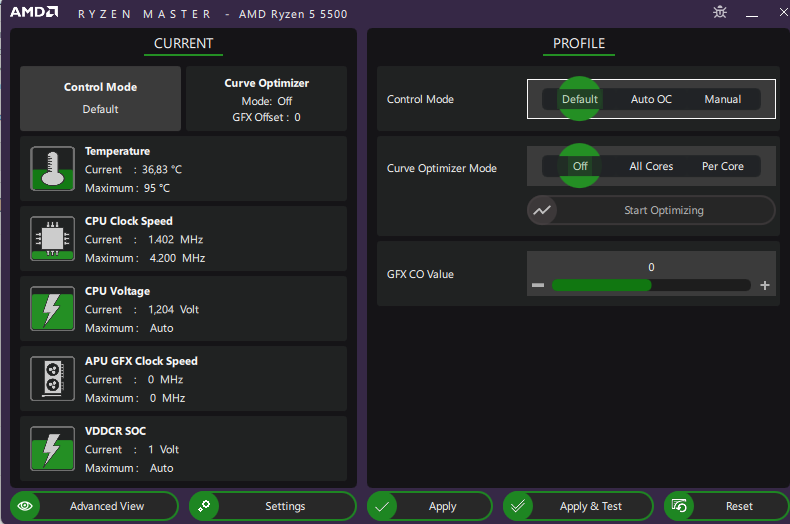
Task: Click Start Optimizing
Action: tap(651, 210)
